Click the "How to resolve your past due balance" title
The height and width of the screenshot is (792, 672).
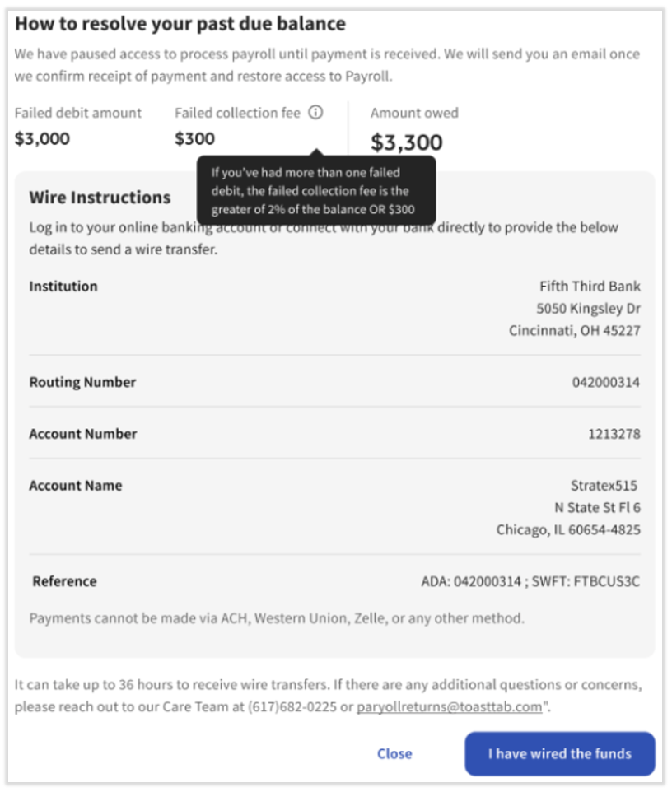click(x=180, y=24)
